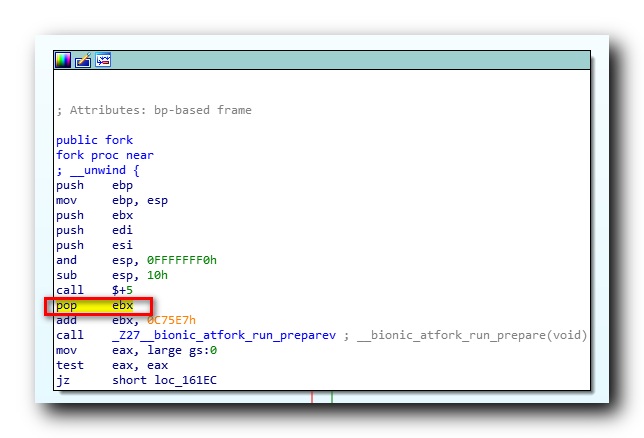Viewport: 644px width, 438px height.
Task: Click the loc_161EC jump target
Action: click(185, 380)
